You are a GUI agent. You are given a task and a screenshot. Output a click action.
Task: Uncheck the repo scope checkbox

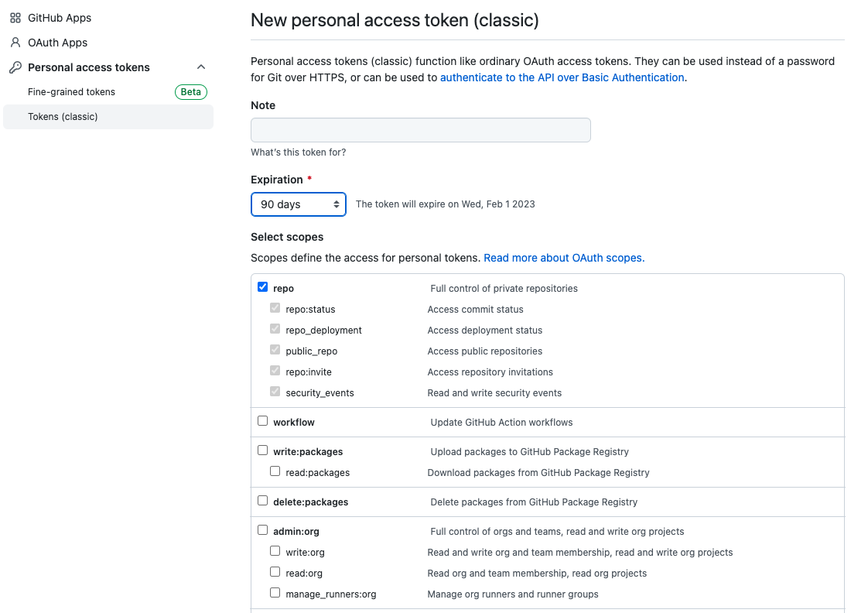[263, 287]
